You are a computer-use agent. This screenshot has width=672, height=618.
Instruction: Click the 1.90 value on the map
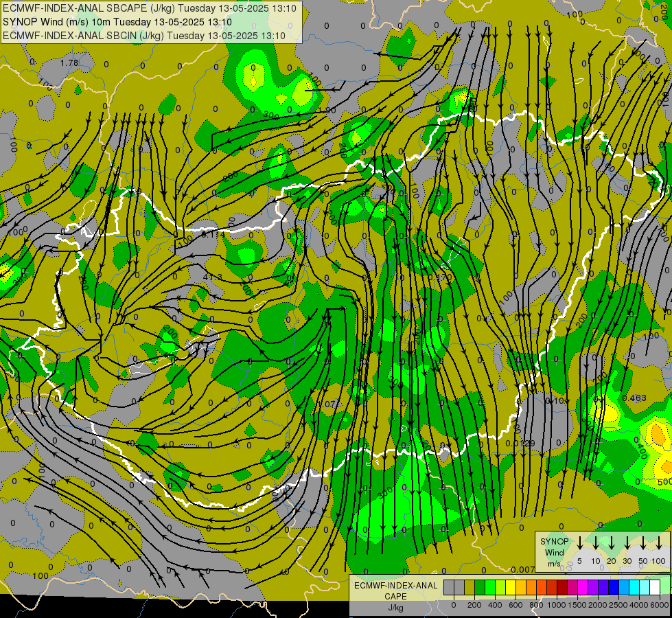pos(327,111)
